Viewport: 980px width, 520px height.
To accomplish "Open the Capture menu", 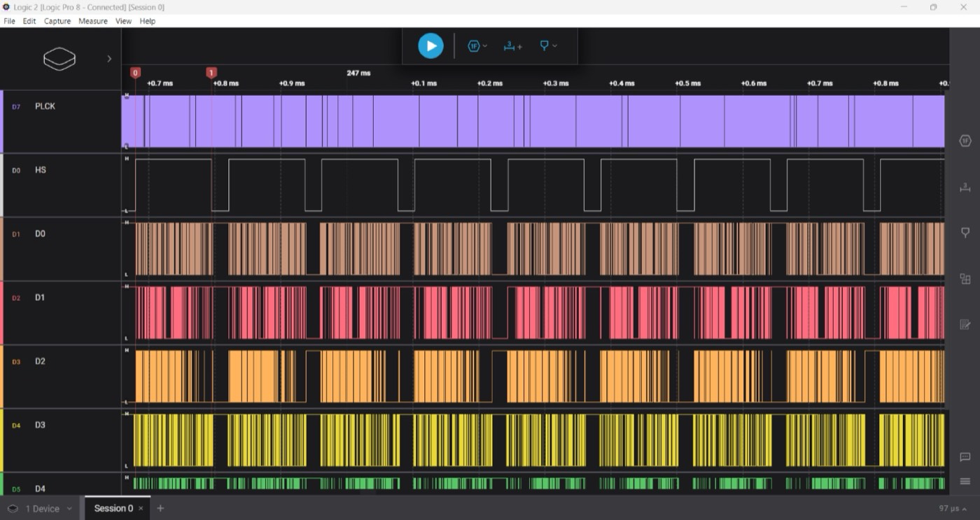I will tap(57, 21).
